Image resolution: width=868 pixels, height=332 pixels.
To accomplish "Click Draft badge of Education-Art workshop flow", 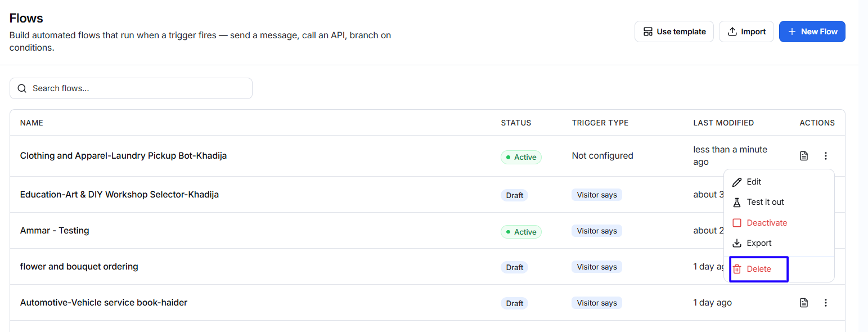I will 514,195.
